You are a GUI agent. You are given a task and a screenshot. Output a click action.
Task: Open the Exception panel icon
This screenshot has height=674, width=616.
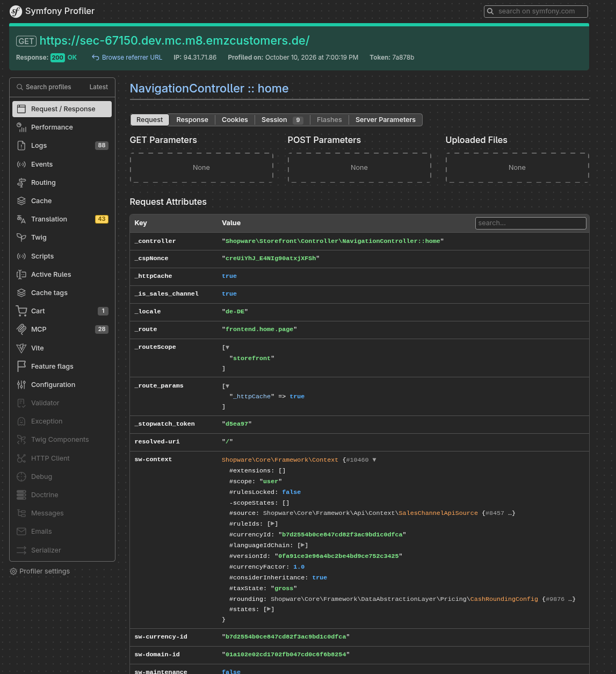tap(21, 421)
